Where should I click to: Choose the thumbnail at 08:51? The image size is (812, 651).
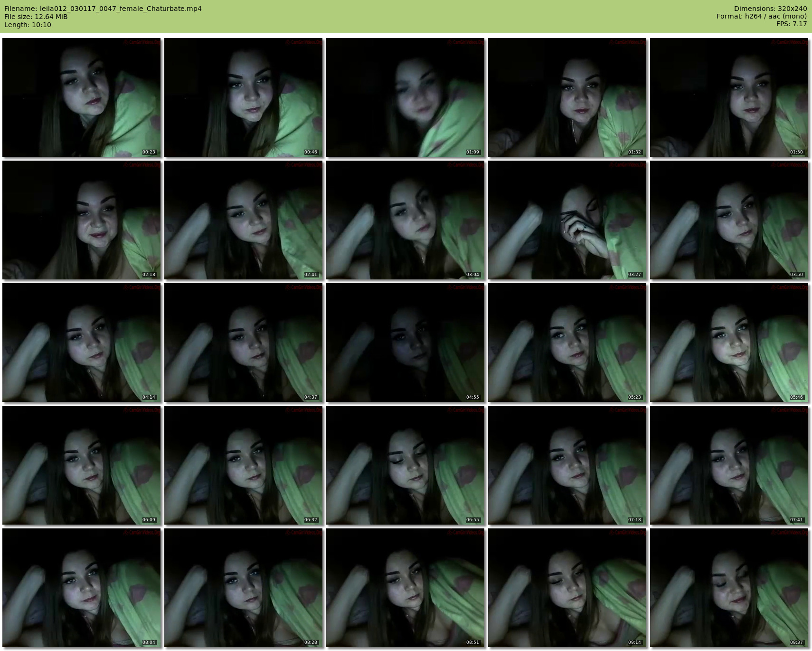coord(406,588)
